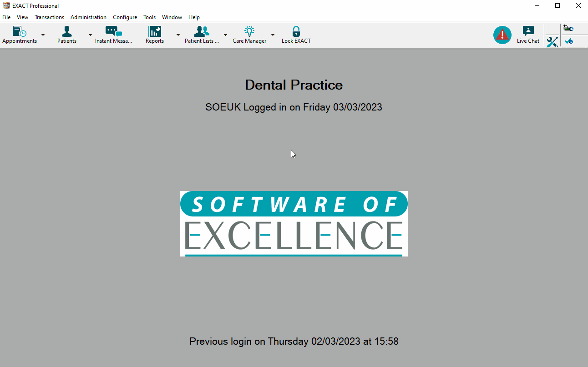Open the Window menu
This screenshot has height=367, width=588.
click(172, 17)
